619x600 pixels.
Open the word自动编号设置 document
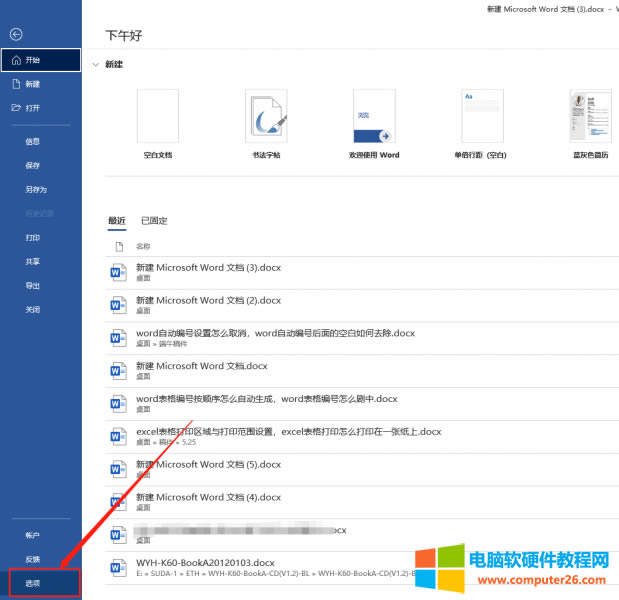[x=275, y=333]
